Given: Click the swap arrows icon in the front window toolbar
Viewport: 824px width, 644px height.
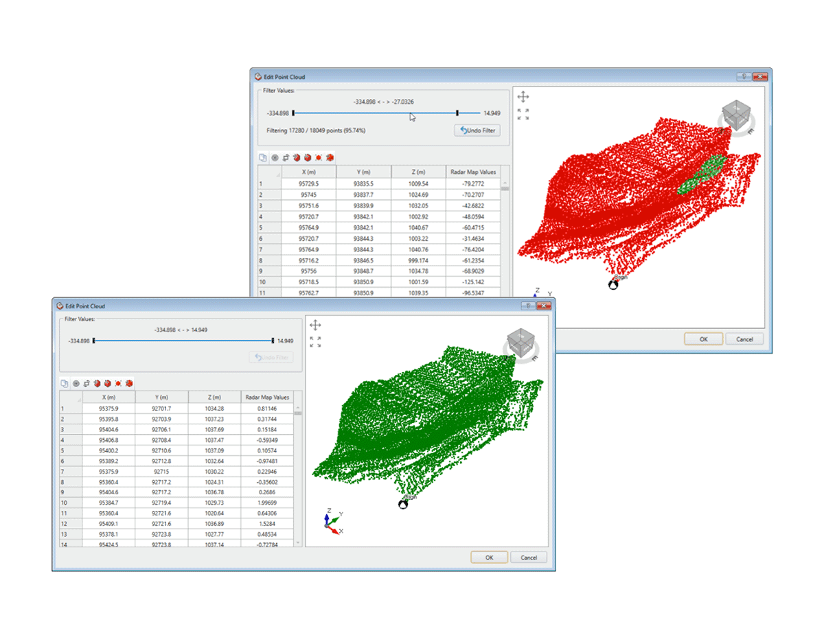Looking at the screenshot, I should (x=87, y=383).
